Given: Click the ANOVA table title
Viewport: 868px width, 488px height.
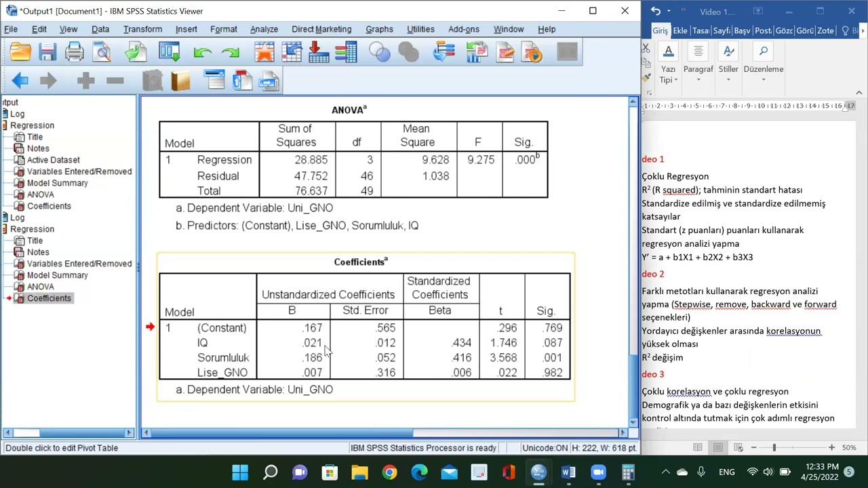Looking at the screenshot, I should pyautogui.click(x=349, y=110).
